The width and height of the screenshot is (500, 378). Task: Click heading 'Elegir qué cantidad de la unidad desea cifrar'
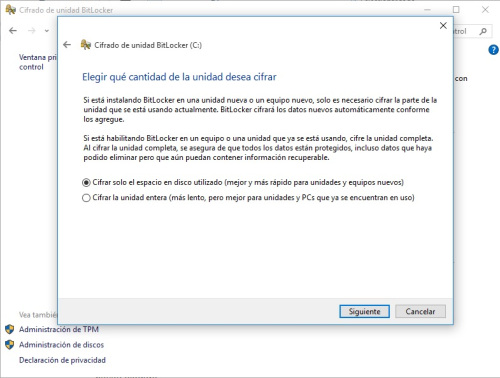click(179, 77)
